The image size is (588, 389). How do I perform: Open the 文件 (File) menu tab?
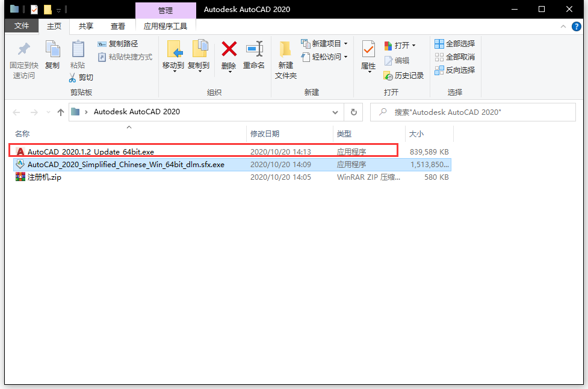(22, 26)
